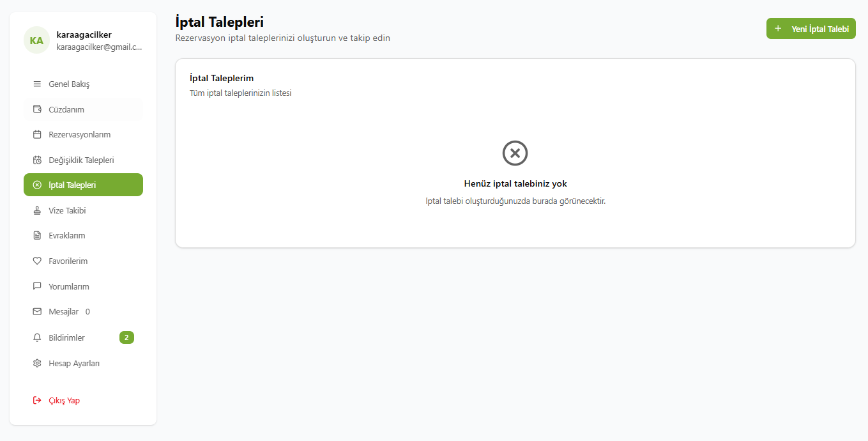
Task: Log out with Çıkış Yap
Action: point(64,401)
